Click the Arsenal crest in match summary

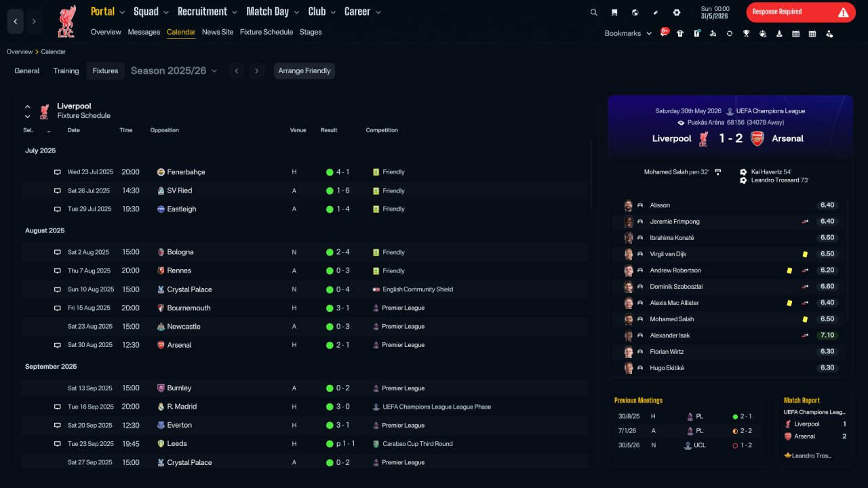(757, 138)
